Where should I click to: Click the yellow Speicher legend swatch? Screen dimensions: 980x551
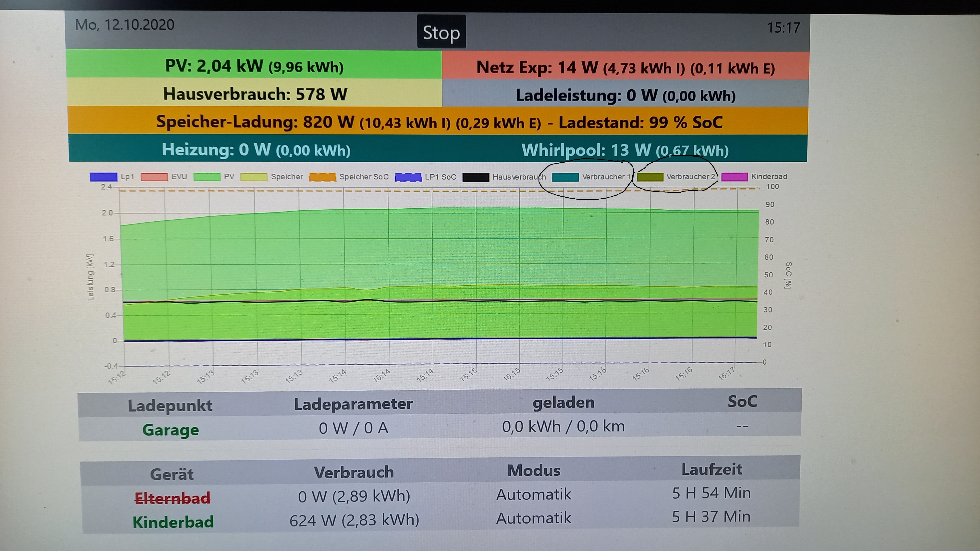[254, 177]
